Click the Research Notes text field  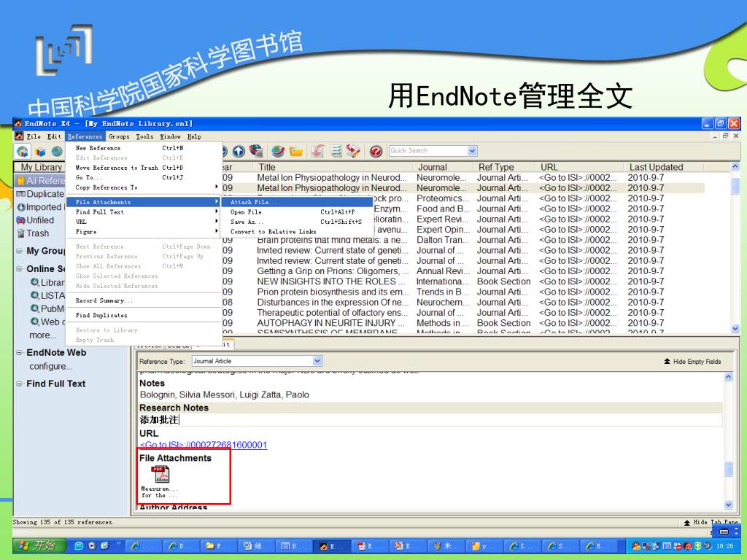click(x=430, y=420)
